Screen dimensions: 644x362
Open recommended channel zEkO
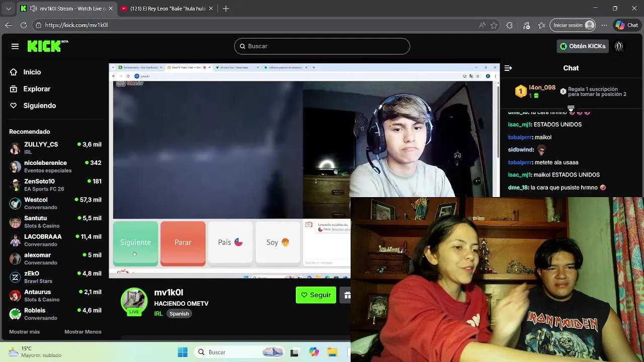55,277
